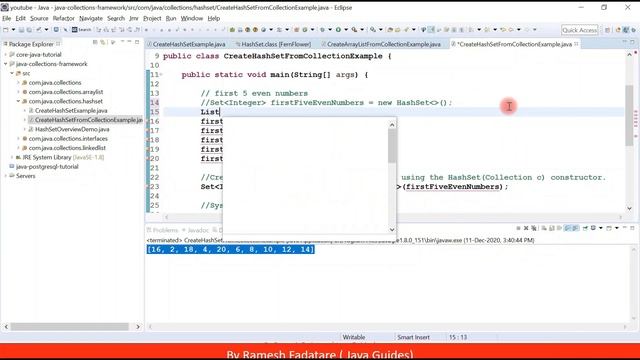Click the Clear Console icon
This screenshot has height=360, width=640.
click(544, 228)
